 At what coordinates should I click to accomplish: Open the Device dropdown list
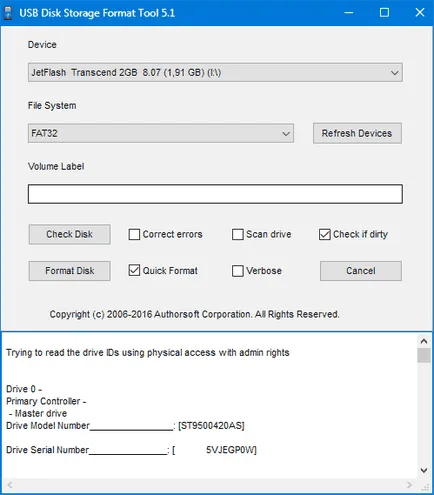click(x=215, y=72)
